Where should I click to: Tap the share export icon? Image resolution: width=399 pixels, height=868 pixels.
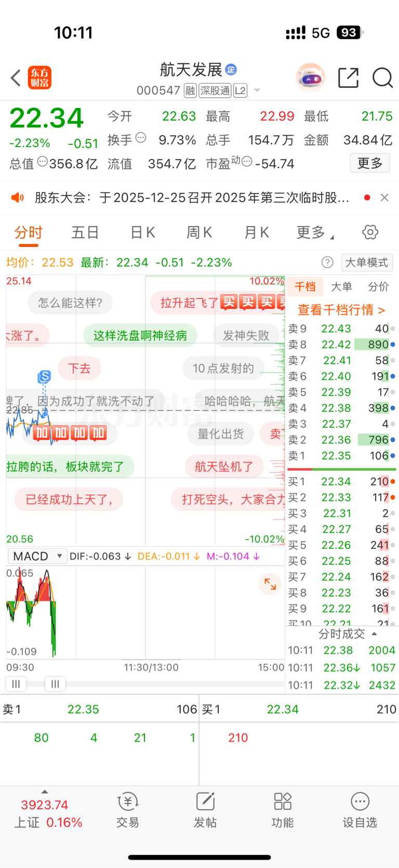coord(348,78)
